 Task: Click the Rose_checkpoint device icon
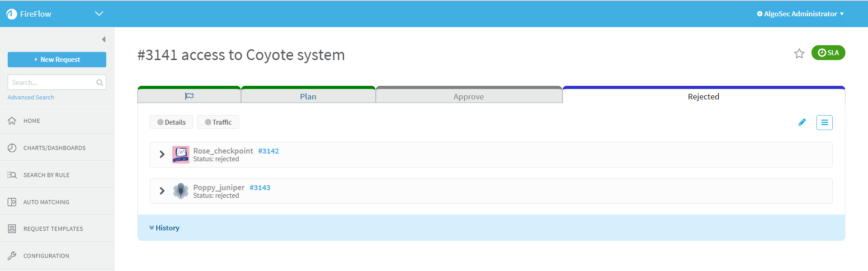181,154
